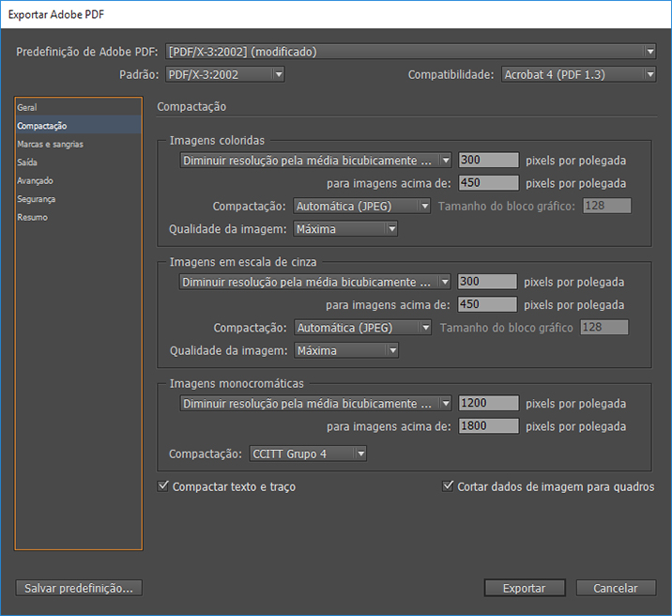Show the Resumo section
The height and width of the screenshot is (616, 672).
click(x=32, y=217)
